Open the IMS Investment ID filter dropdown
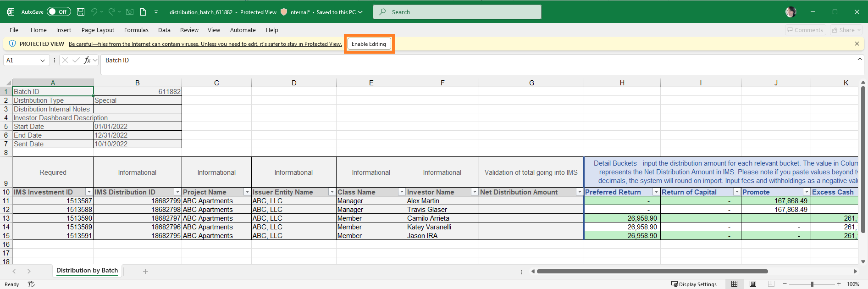The width and height of the screenshot is (868, 289). pos(89,192)
